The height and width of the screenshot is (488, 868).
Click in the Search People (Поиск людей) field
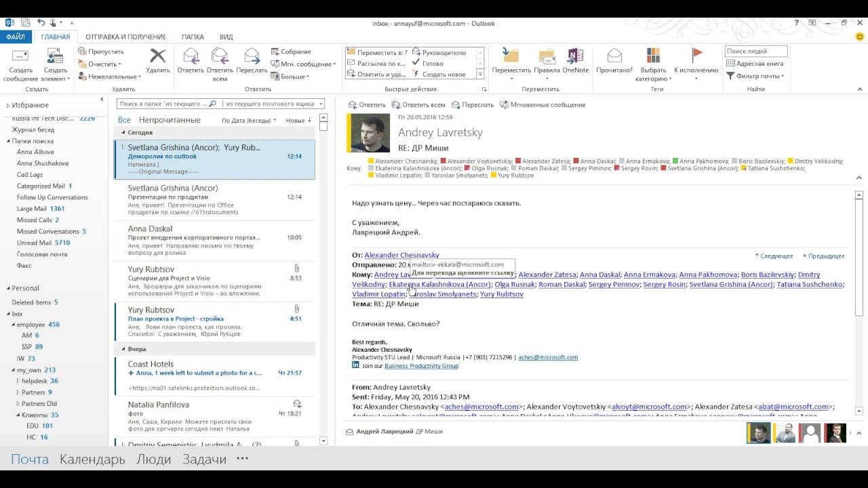(x=756, y=51)
